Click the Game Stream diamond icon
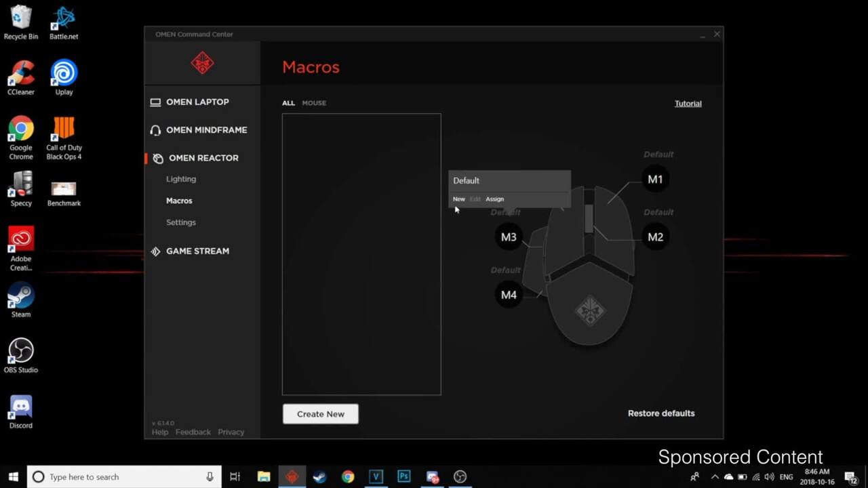This screenshot has height=488, width=868. point(155,251)
